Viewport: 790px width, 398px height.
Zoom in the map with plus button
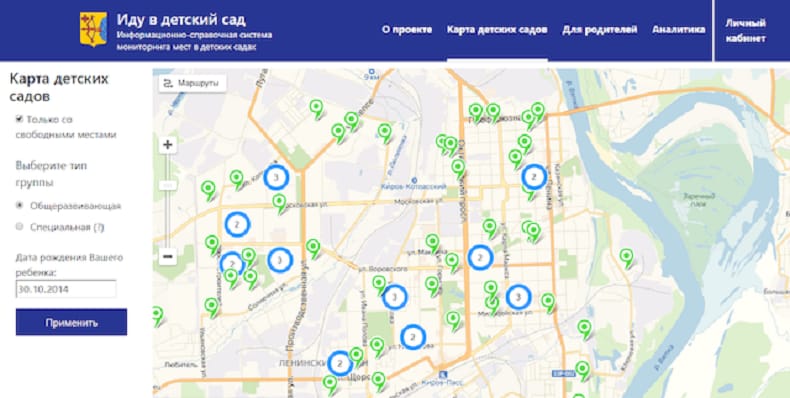[x=168, y=146]
